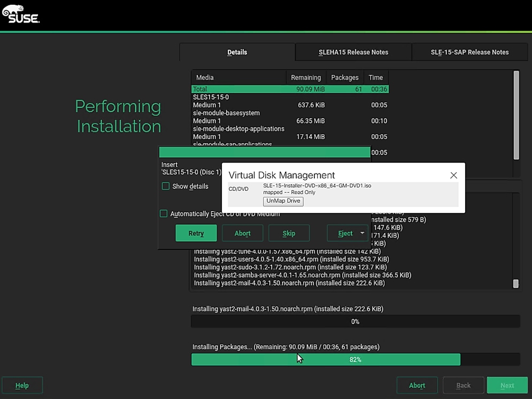Click the mapped -- Read Only status text
This screenshot has width=532, height=399.
(289, 193)
